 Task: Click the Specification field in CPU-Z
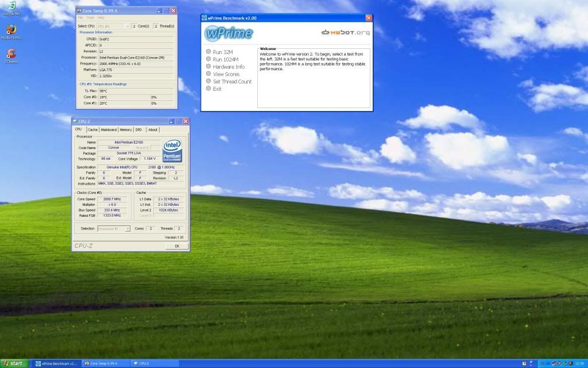141,167
